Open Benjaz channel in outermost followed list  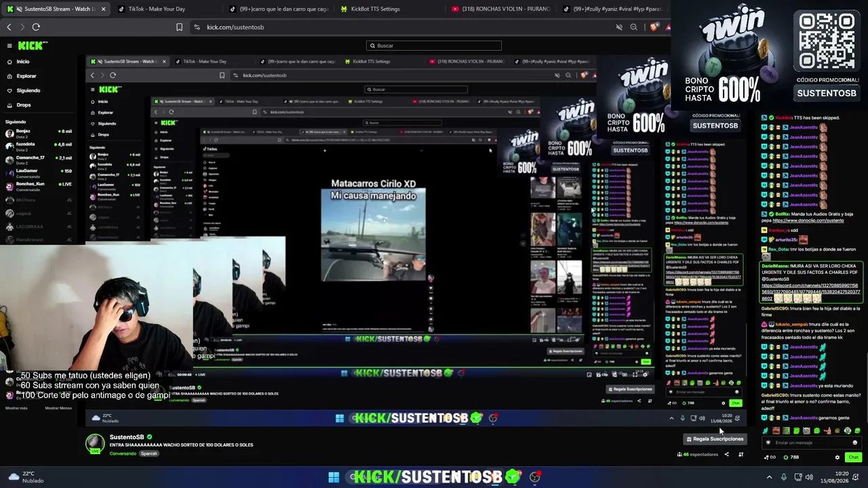38,133
